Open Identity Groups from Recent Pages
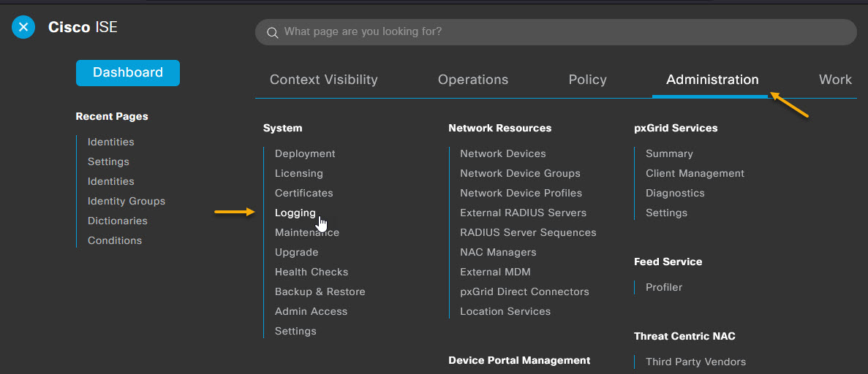 click(127, 202)
